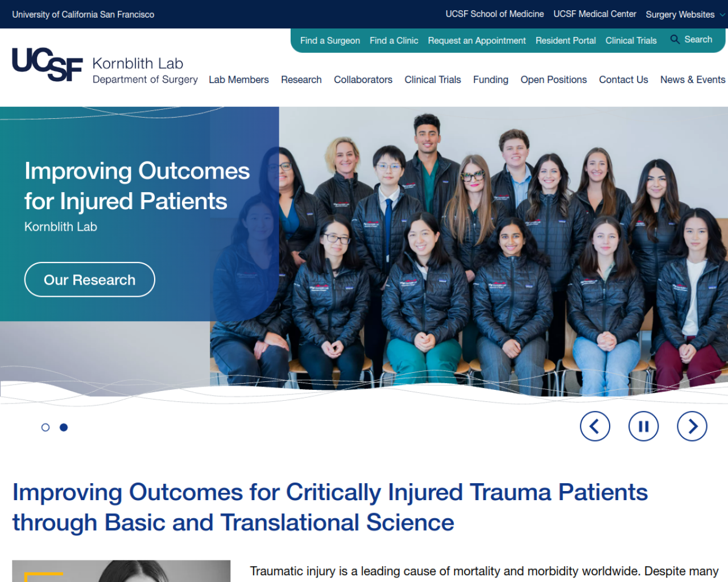Click Find a Clinic link

click(x=394, y=40)
